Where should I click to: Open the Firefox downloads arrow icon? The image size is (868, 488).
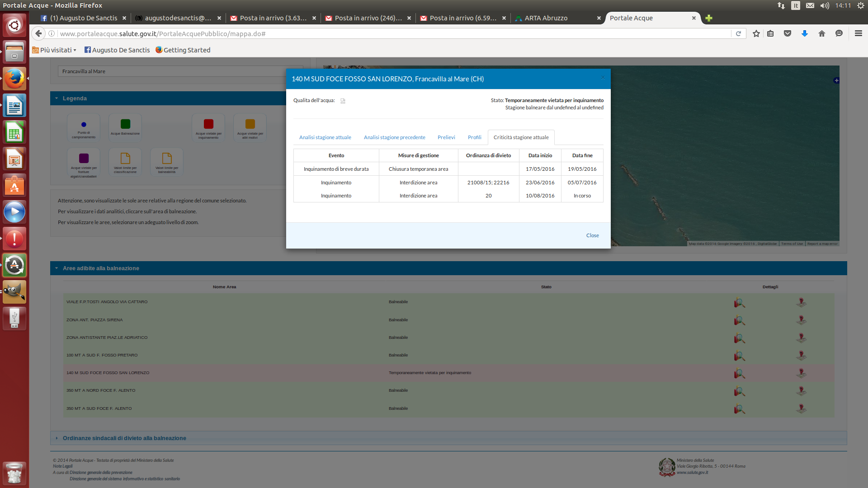805,34
